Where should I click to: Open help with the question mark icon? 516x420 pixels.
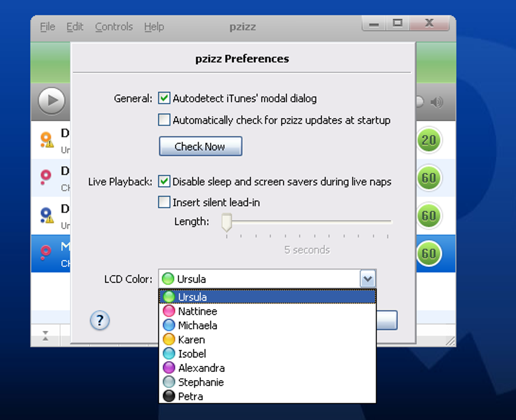point(100,320)
